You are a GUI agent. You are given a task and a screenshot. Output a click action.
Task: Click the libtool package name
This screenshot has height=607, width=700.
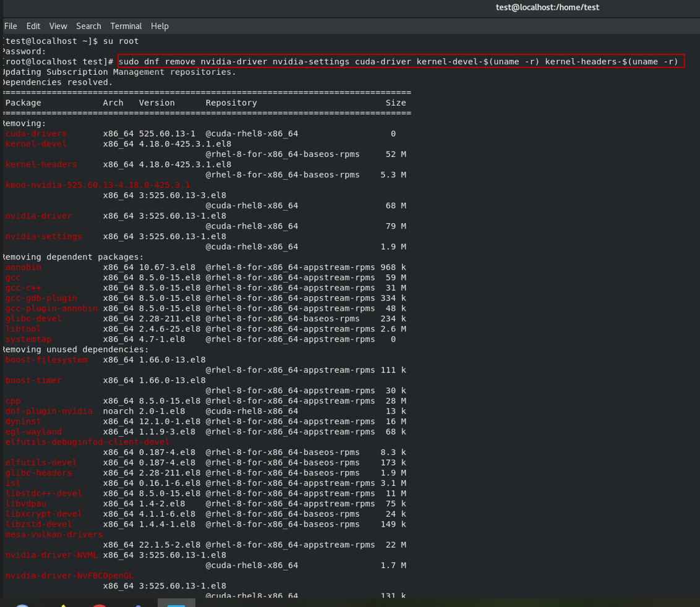(23, 328)
